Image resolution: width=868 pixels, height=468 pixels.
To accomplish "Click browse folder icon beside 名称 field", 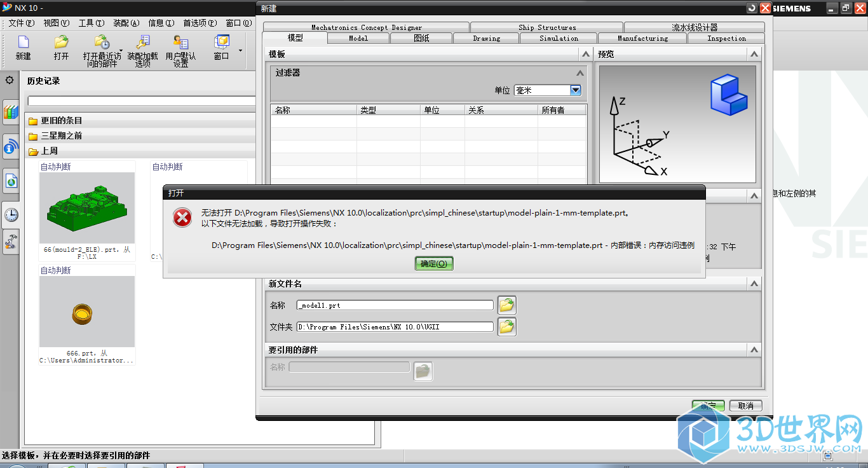I will tap(506, 305).
